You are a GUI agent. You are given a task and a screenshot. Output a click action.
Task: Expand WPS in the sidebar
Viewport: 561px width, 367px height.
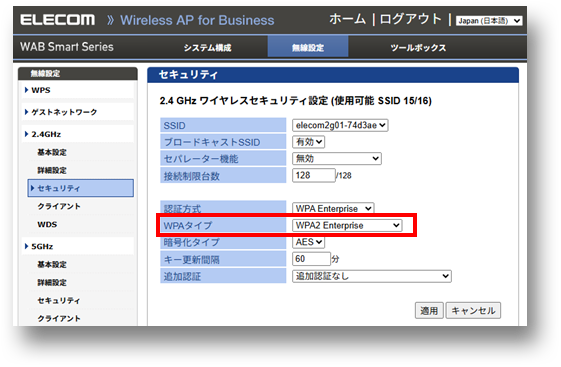[x=77, y=90]
